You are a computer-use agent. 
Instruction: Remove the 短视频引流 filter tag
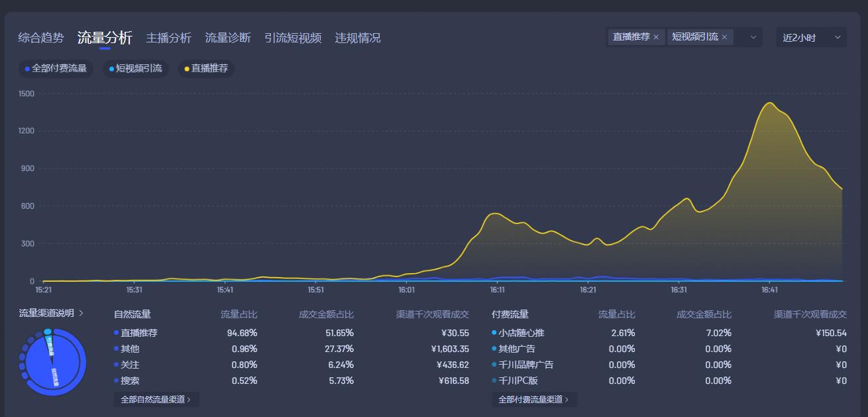pyautogui.click(x=724, y=37)
